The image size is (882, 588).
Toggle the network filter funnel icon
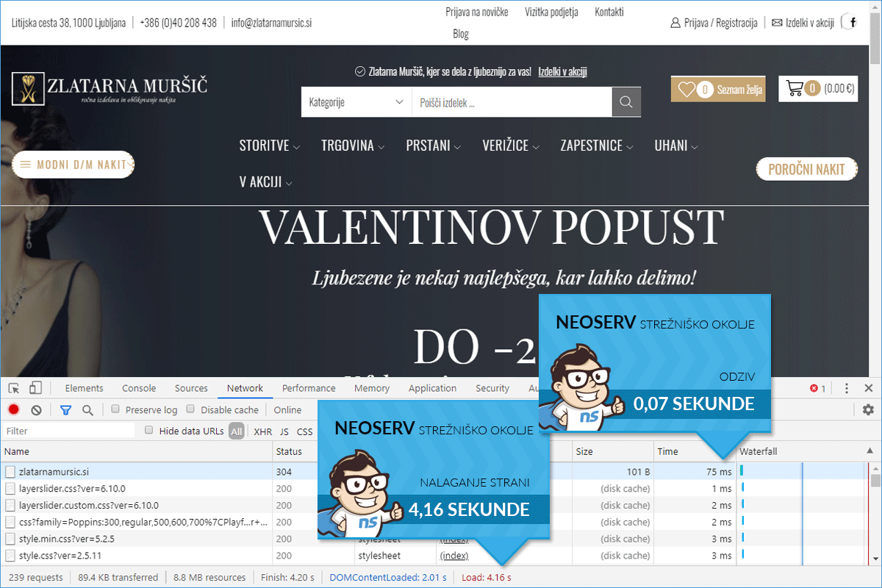pos(65,410)
